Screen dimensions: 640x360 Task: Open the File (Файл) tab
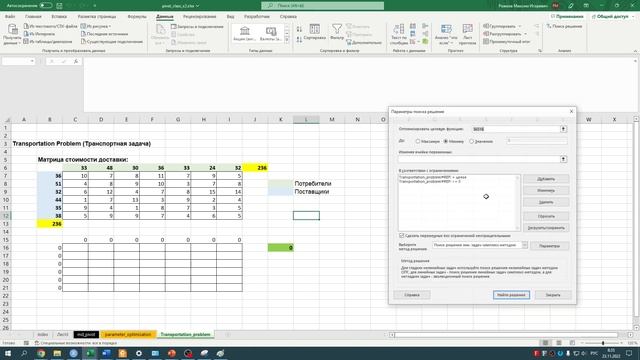[x=10, y=17]
